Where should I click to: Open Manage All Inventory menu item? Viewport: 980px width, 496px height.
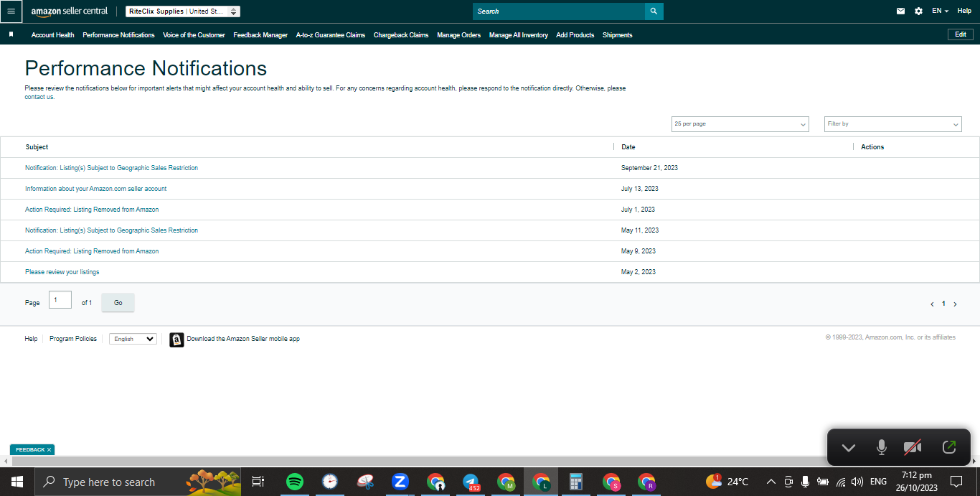[x=519, y=35]
